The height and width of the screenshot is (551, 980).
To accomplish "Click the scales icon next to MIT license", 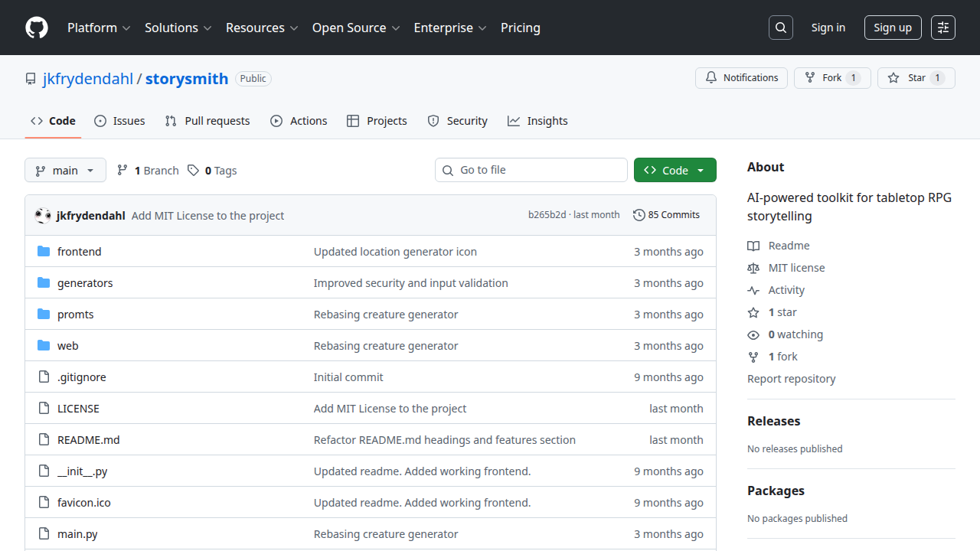I will [x=753, y=268].
